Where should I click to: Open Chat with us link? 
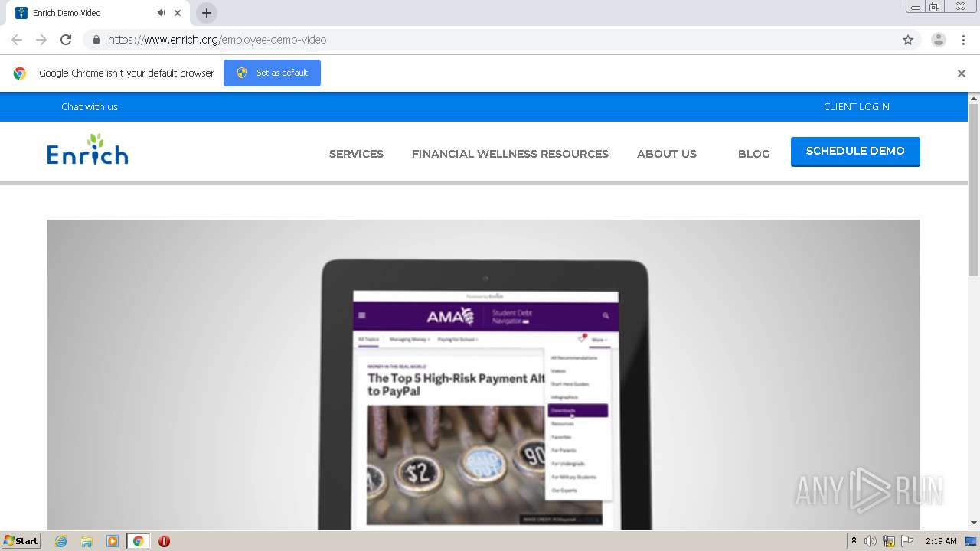[90, 106]
